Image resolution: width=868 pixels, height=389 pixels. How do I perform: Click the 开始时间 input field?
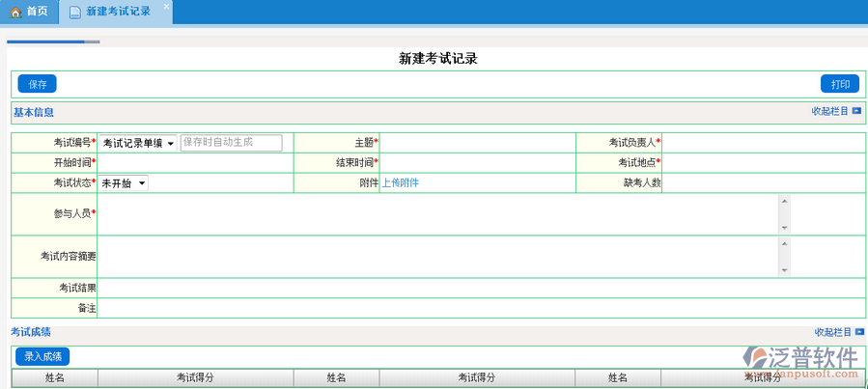click(x=194, y=162)
